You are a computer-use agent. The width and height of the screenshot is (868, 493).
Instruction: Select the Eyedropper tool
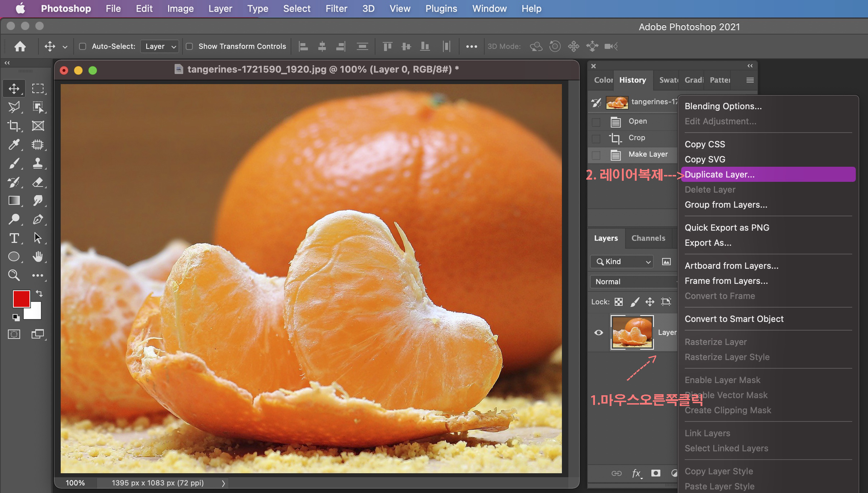14,144
